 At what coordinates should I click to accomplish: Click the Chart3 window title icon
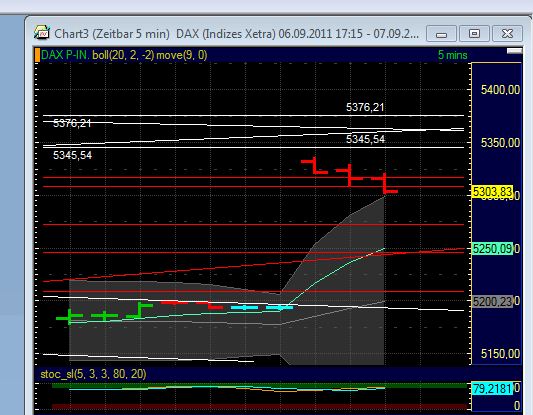pyautogui.click(x=42, y=33)
